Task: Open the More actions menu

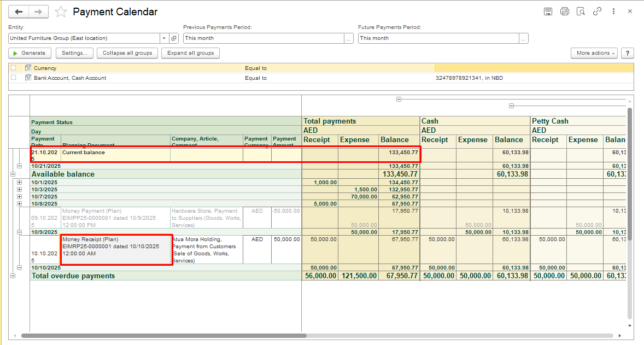Action: [x=594, y=53]
